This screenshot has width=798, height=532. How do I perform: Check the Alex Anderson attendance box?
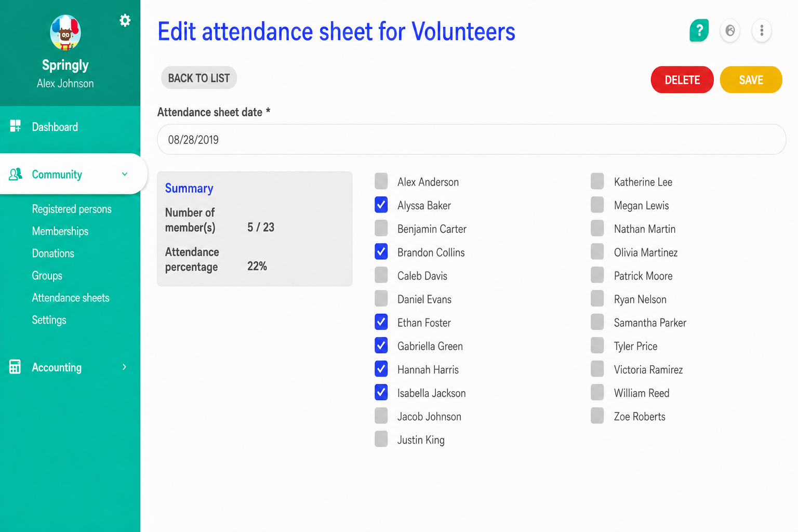(381, 181)
